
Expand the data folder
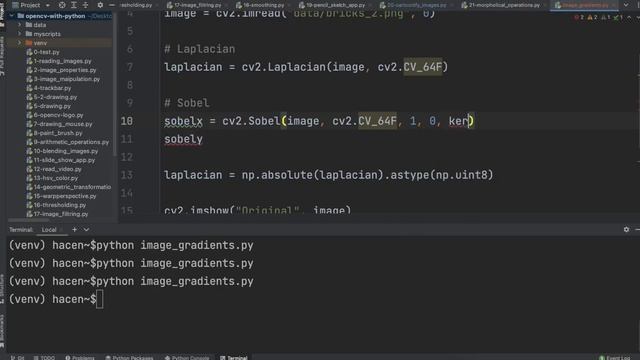coord(19,25)
